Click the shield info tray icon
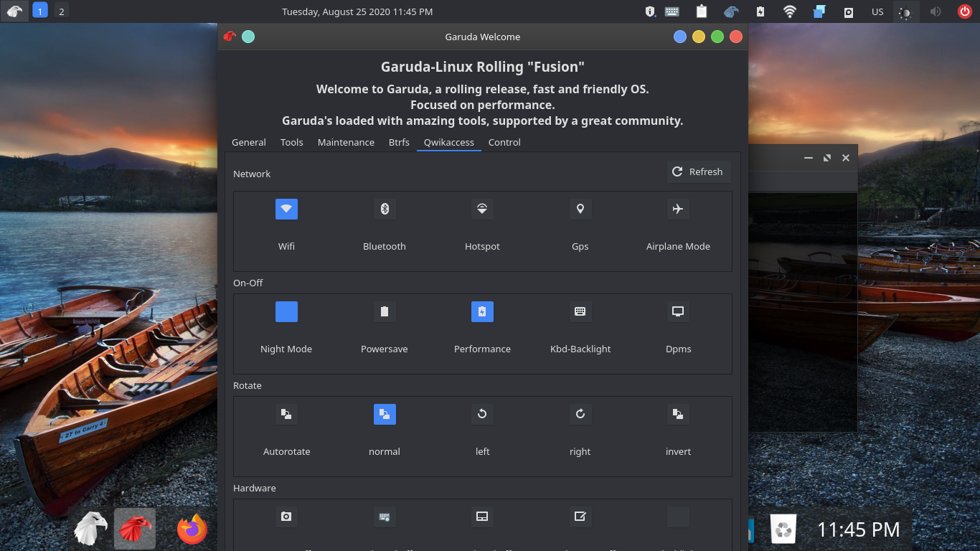This screenshot has height=551, width=980. [650, 11]
